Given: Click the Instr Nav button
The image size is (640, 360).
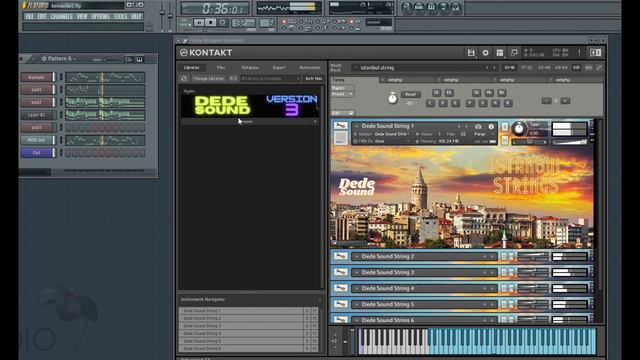Looking at the screenshot, I should tap(313, 78).
